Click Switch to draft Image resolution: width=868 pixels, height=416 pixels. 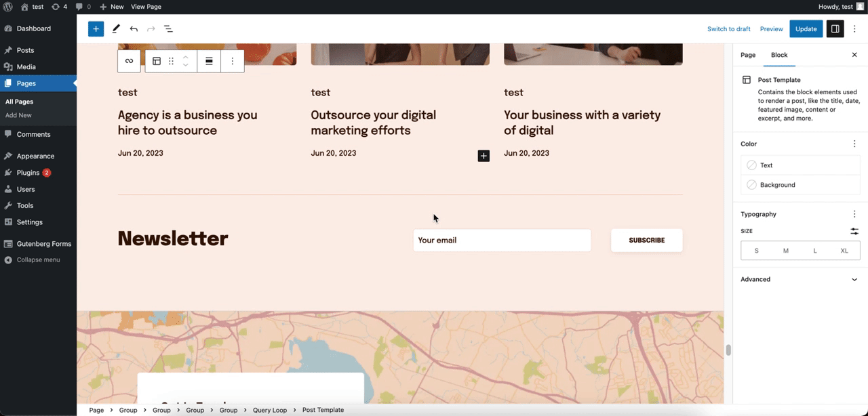point(729,29)
